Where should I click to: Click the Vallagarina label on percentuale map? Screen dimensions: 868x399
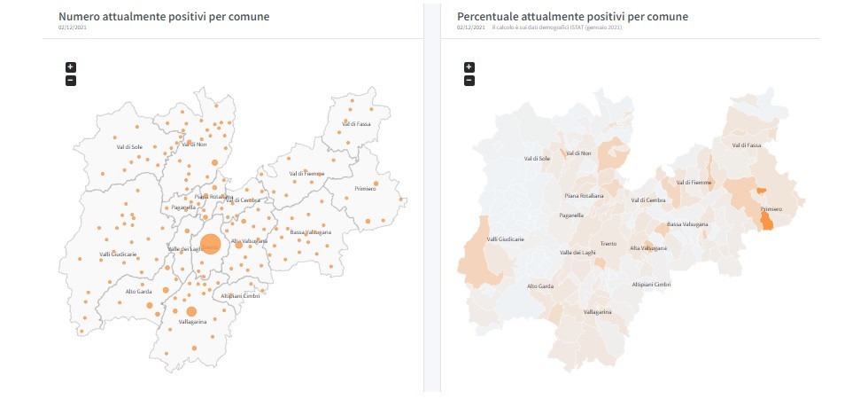(597, 312)
